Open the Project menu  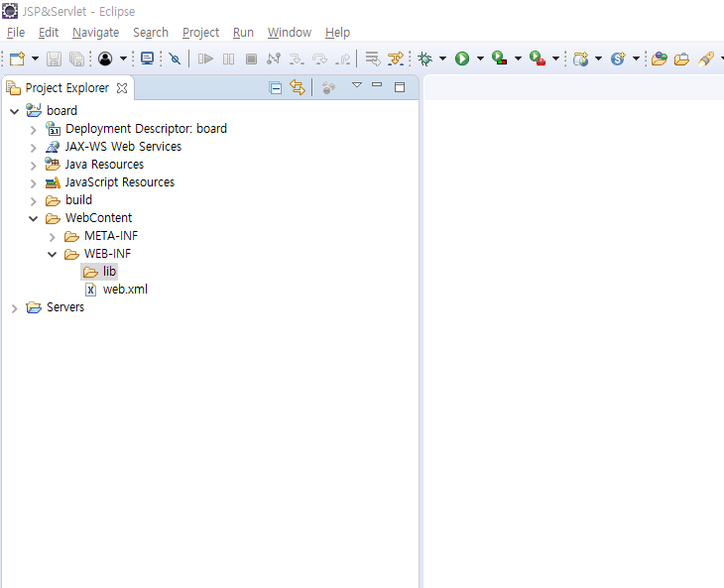pyautogui.click(x=200, y=33)
